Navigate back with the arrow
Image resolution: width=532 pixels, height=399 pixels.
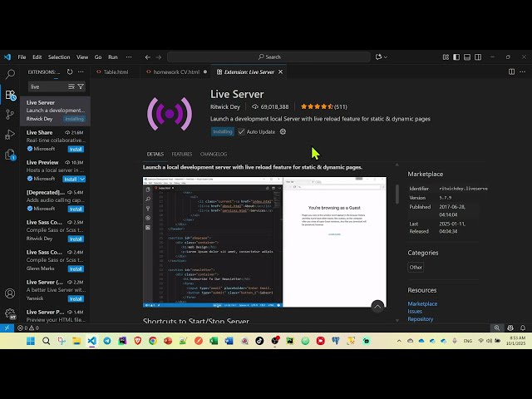148,57
